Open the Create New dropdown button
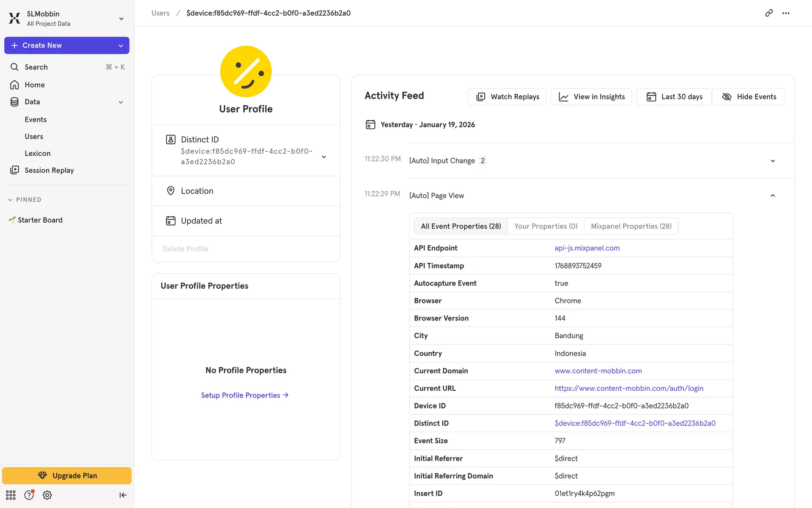This screenshot has width=812, height=508. coord(67,45)
